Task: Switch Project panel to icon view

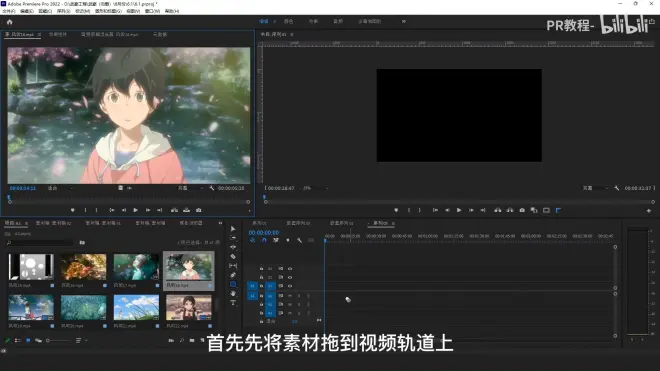Action: (28, 340)
